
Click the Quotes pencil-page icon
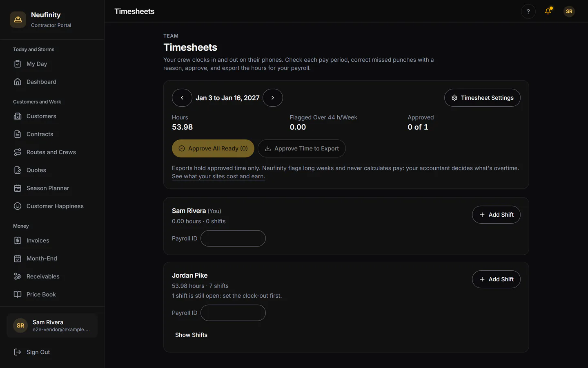pyautogui.click(x=18, y=170)
